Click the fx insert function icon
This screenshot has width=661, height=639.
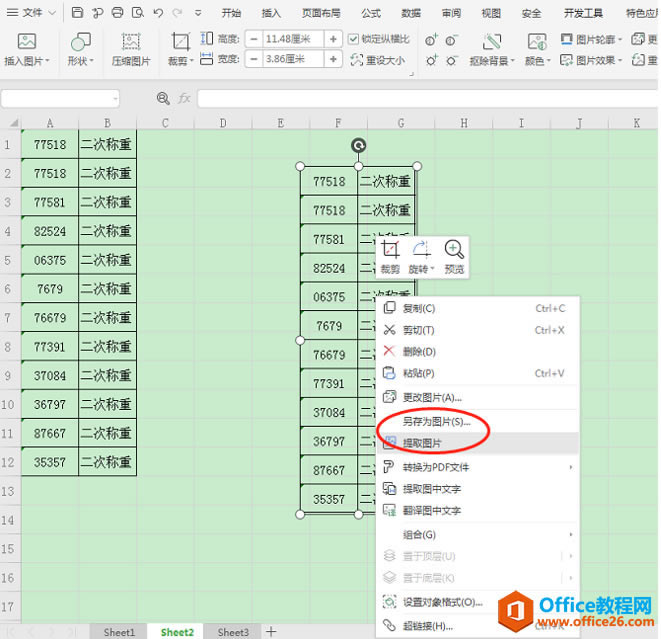click(x=184, y=99)
